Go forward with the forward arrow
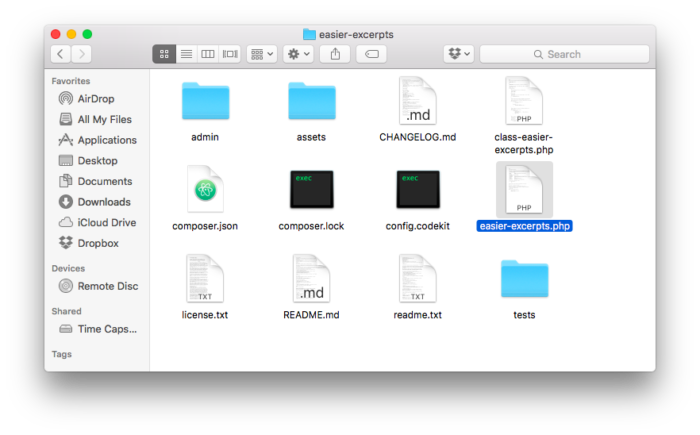This screenshot has height=435, width=700. 81,54
